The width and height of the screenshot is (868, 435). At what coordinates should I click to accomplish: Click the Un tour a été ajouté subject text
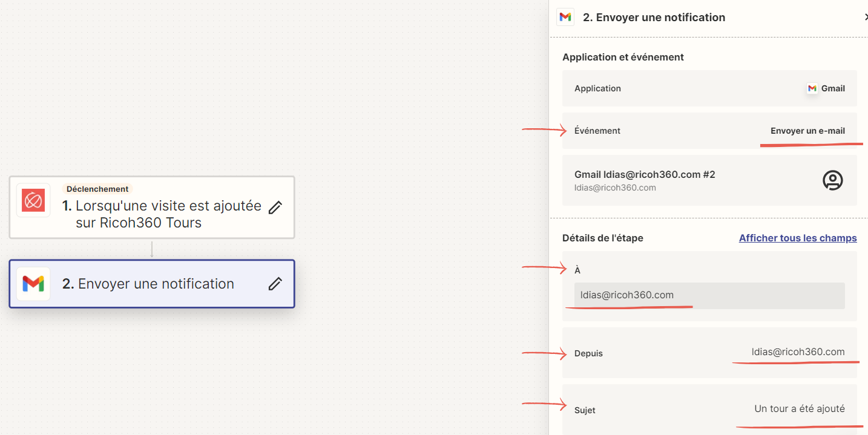(x=800, y=408)
